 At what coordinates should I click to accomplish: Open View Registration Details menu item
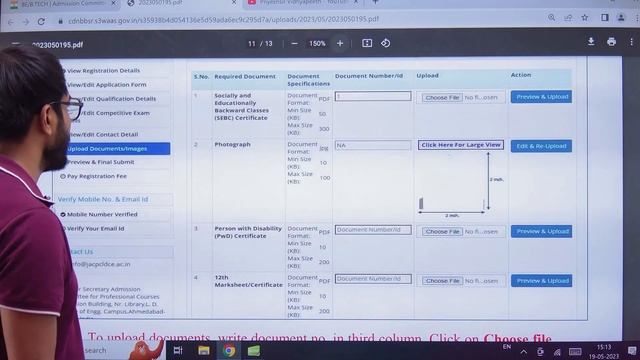(103, 71)
